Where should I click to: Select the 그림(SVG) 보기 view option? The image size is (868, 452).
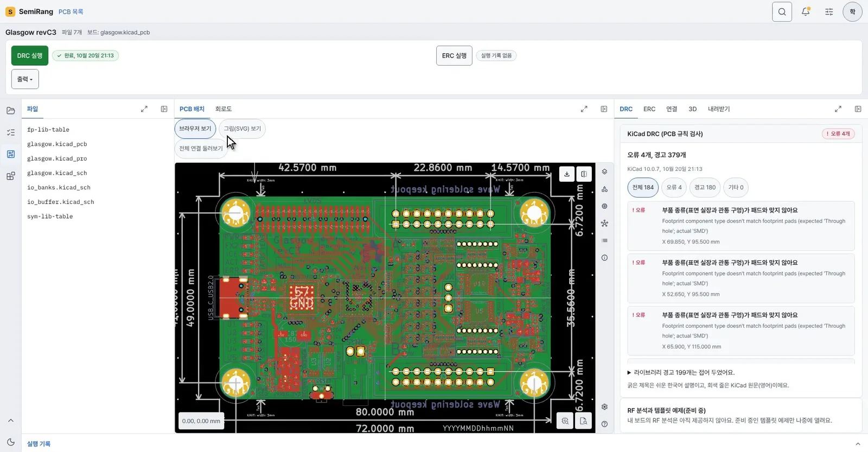pos(242,129)
